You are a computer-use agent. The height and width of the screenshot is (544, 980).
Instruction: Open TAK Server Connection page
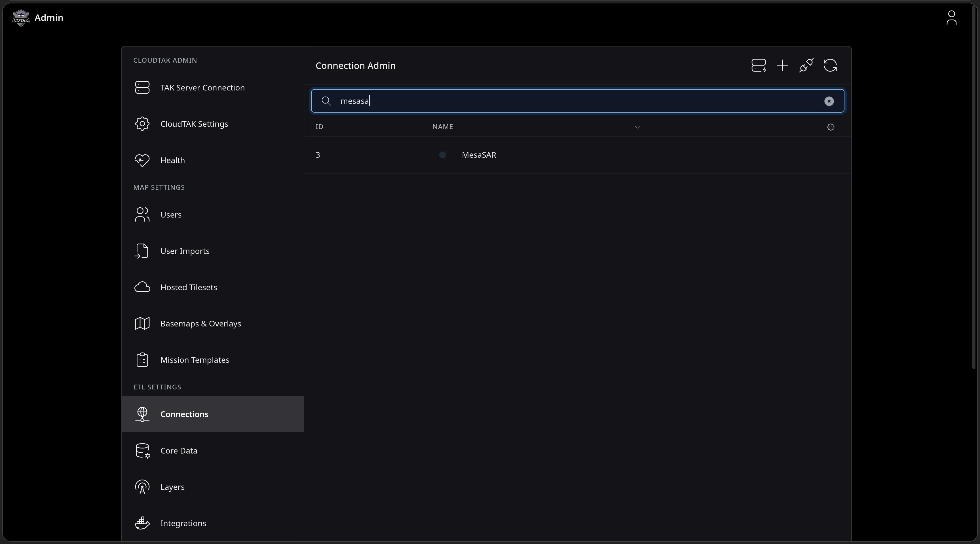(x=213, y=87)
